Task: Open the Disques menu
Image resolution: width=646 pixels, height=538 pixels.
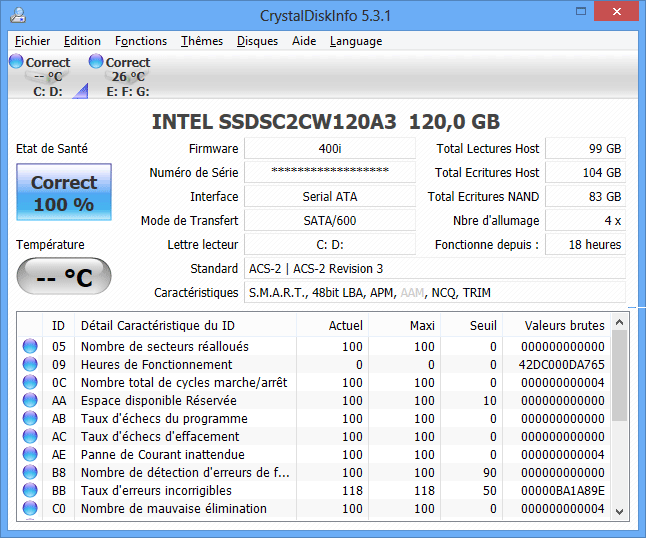Action: (257, 41)
